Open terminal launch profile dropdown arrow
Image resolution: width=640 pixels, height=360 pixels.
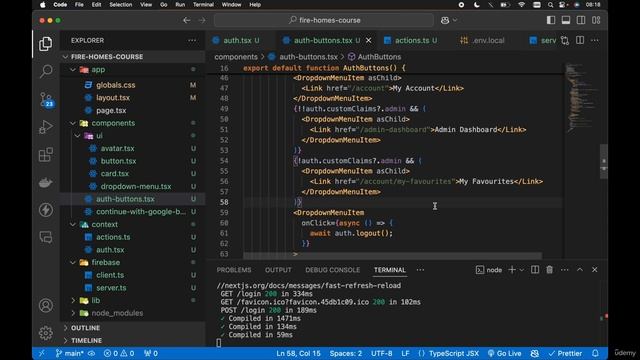pyautogui.click(x=522, y=270)
